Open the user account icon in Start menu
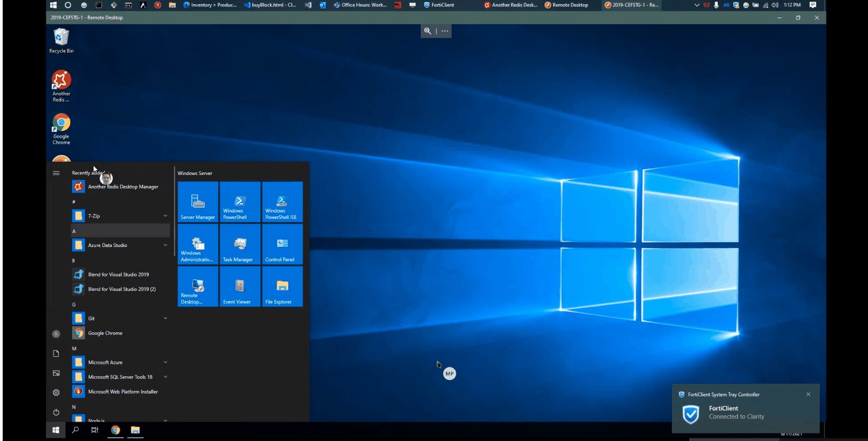This screenshot has width=868, height=441. (x=56, y=334)
